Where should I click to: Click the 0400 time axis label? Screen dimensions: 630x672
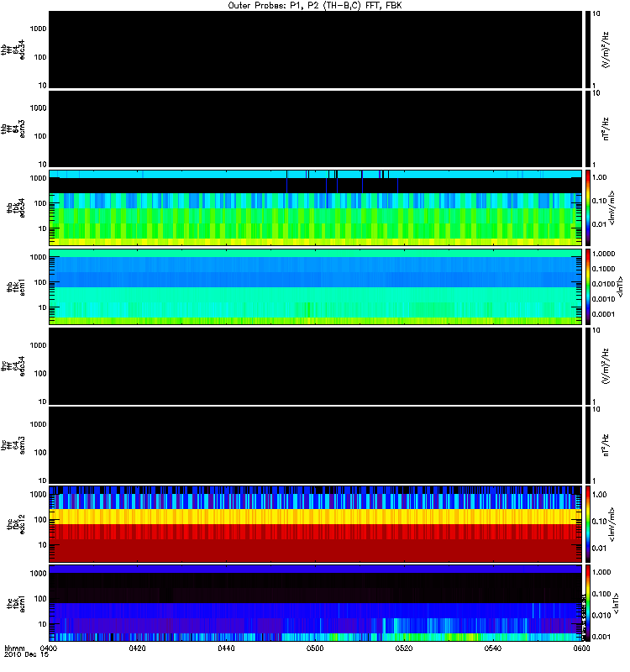(49, 648)
